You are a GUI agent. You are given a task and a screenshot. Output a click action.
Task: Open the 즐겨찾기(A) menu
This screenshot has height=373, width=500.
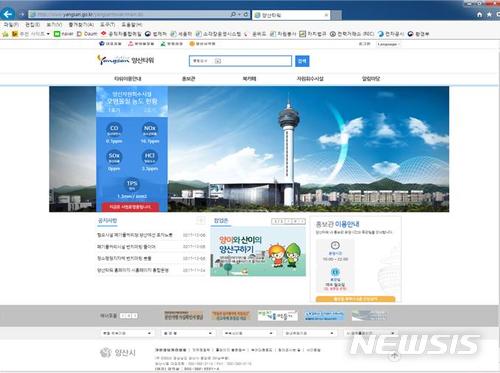(x=81, y=25)
